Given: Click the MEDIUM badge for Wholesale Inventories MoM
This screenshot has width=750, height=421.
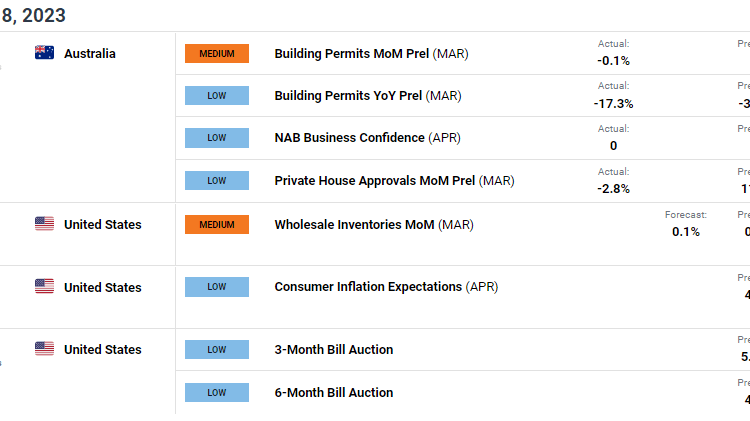Looking at the screenshot, I should 217,225.
